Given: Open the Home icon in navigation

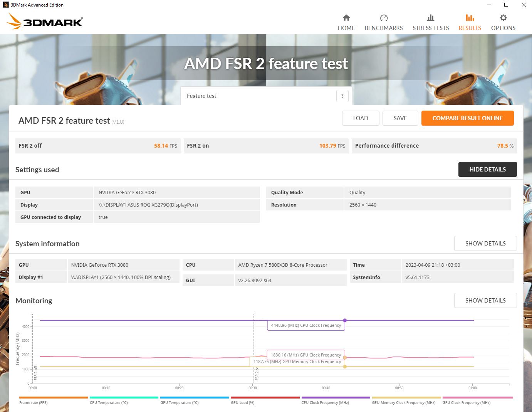Looking at the screenshot, I should 346,18.
